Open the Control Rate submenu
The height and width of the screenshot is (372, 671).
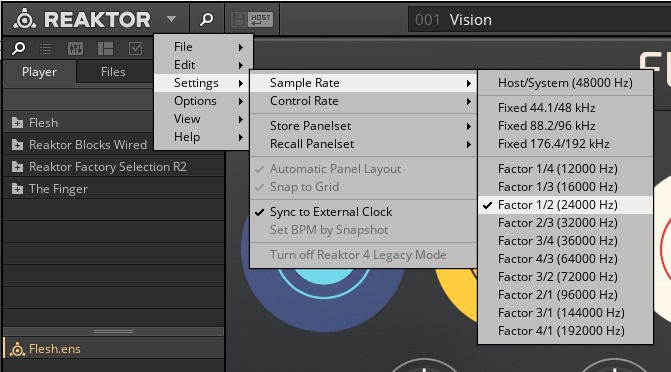pos(364,101)
